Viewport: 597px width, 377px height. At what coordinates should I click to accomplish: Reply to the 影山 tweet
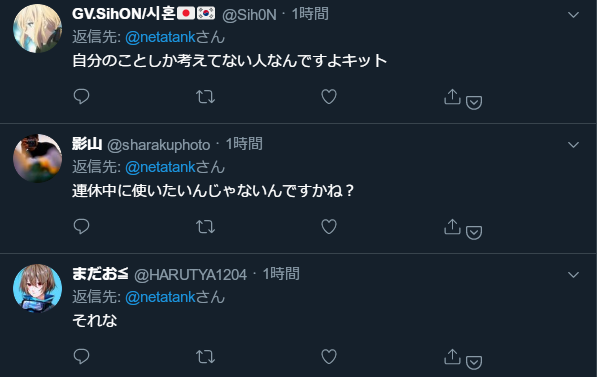[81, 227]
